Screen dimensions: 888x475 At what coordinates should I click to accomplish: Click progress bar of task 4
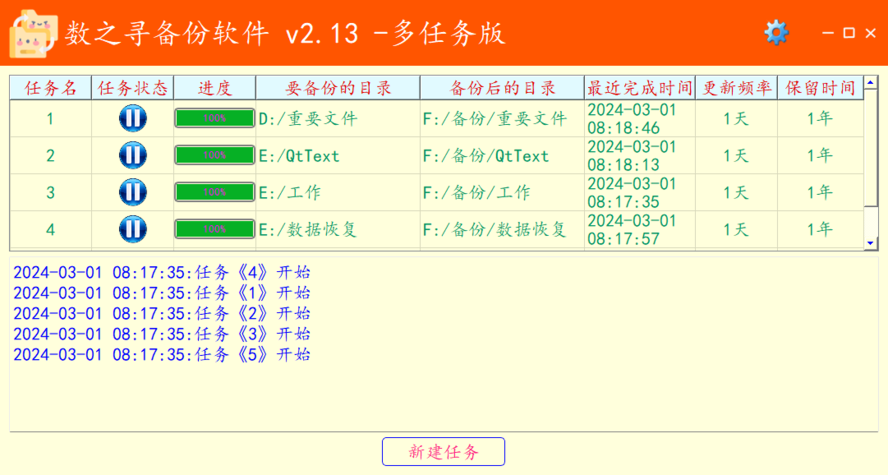215,229
